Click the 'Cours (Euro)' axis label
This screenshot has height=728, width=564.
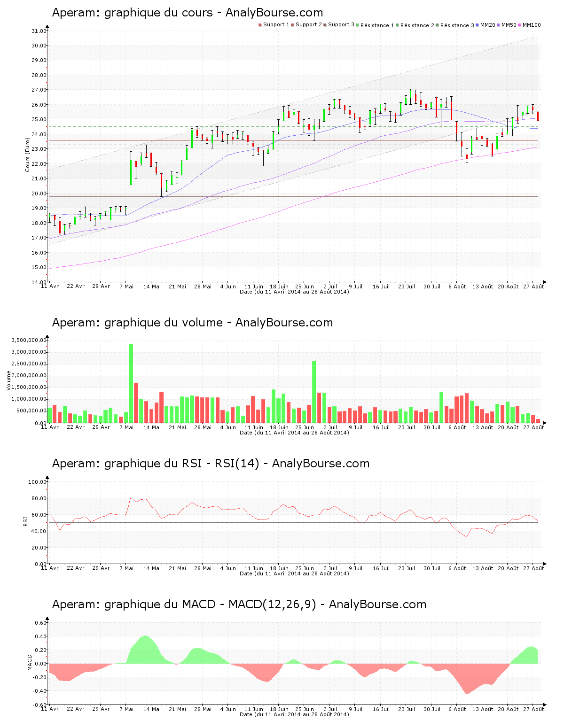point(27,156)
